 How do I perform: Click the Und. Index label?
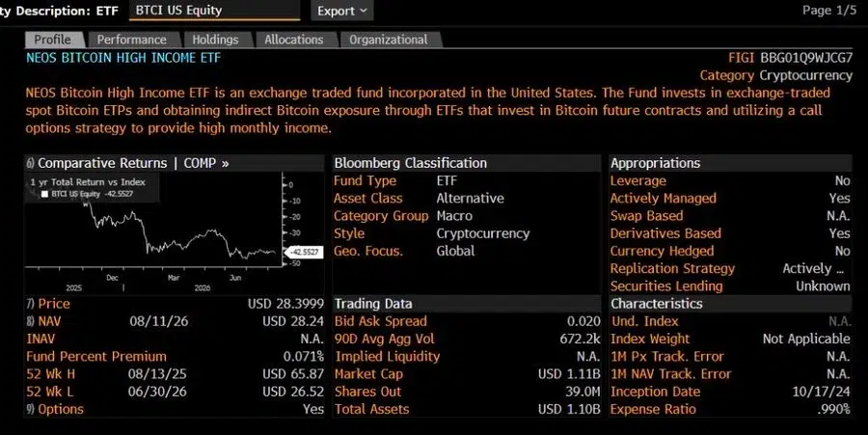click(x=645, y=321)
